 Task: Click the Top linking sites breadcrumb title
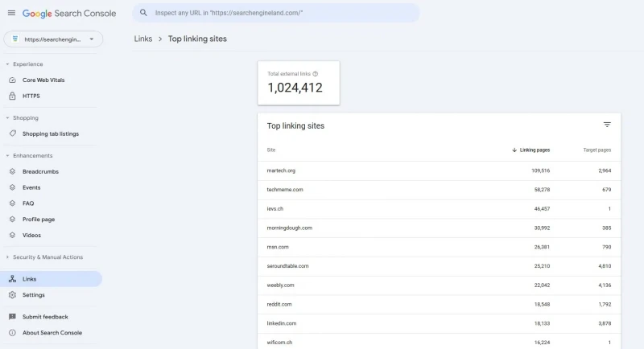click(x=197, y=39)
